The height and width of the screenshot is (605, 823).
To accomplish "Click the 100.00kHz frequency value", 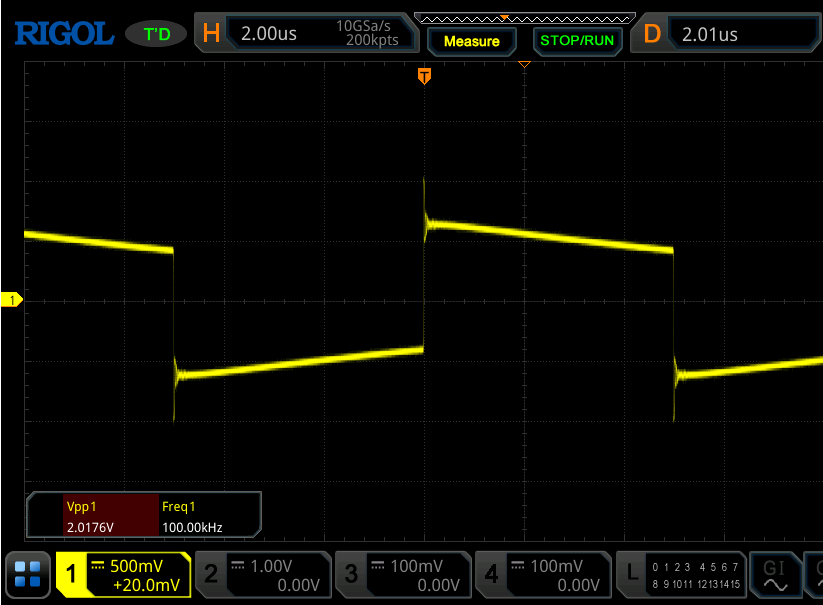I will [192, 527].
